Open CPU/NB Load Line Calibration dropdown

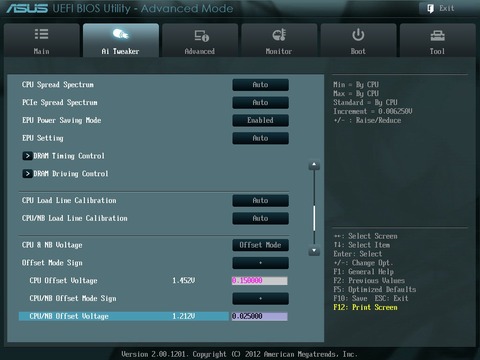[x=260, y=218]
